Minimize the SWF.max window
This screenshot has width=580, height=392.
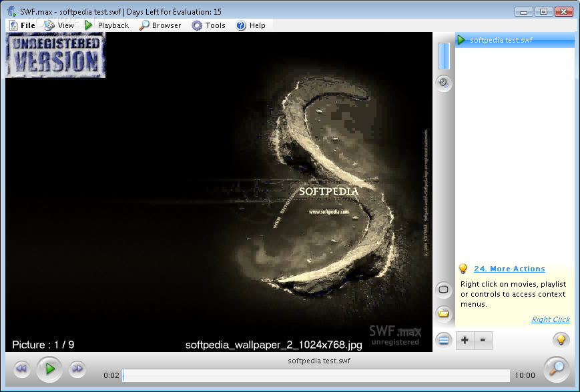tap(523, 11)
